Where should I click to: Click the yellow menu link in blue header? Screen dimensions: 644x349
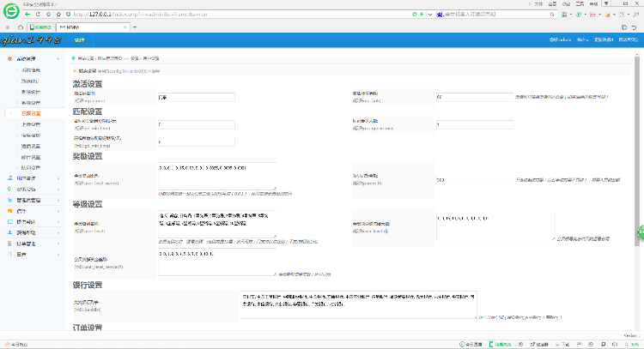(79, 39)
